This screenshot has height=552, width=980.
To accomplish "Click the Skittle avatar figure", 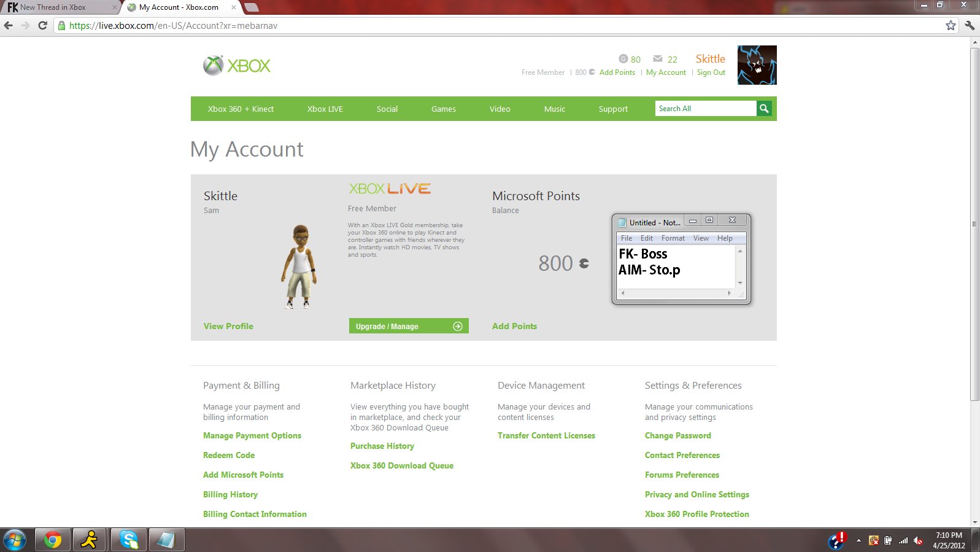I will (300, 266).
